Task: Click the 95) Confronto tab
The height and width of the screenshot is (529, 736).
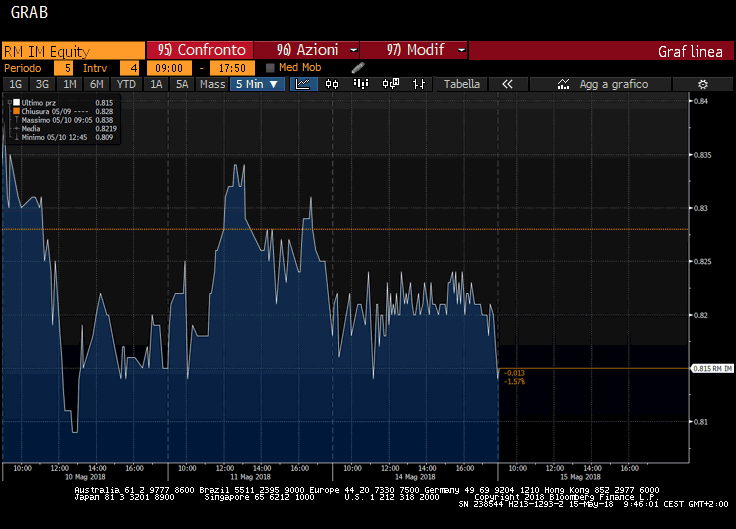Action: pyautogui.click(x=200, y=50)
